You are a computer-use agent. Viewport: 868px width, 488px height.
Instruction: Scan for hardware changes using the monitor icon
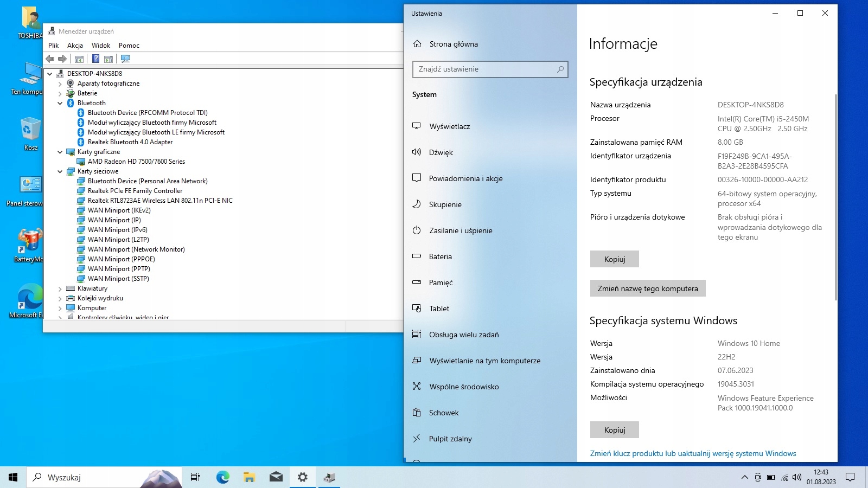tap(125, 59)
